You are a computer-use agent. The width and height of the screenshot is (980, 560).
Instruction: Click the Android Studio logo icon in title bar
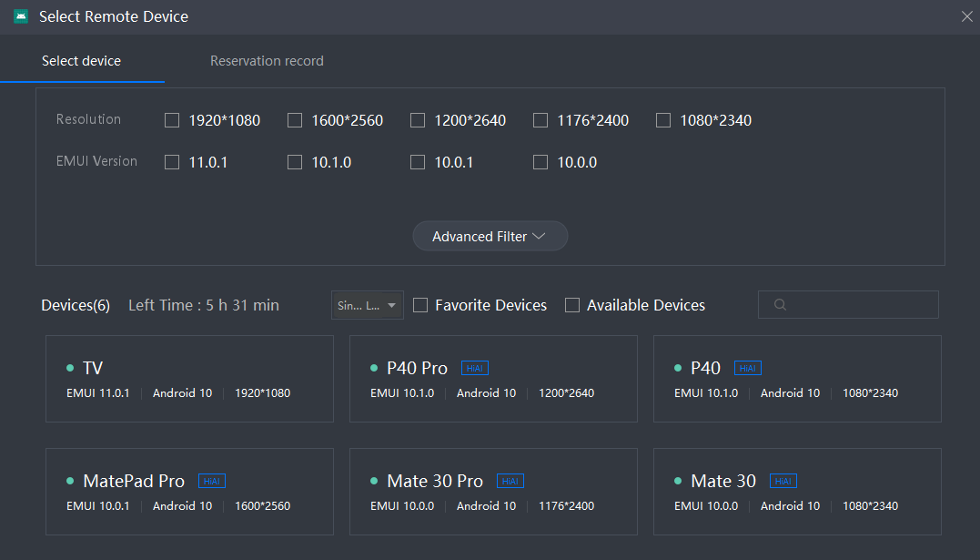(x=21, y=16)
